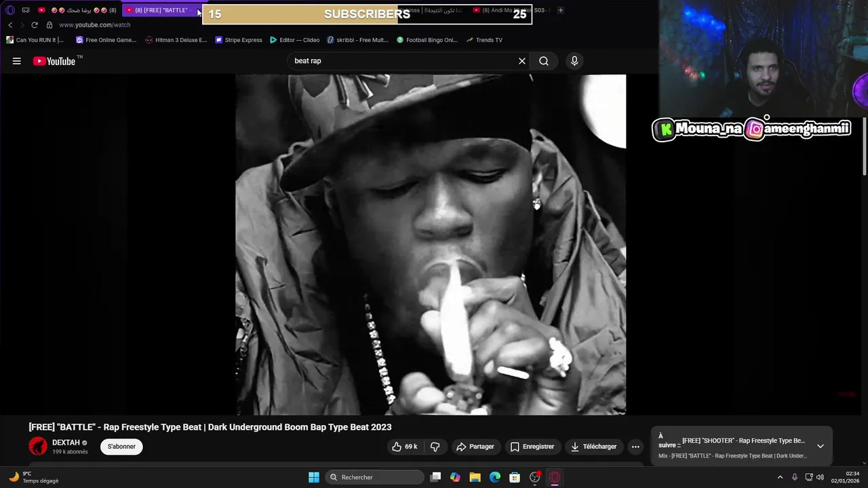Click the www.youtube.com/watch address bar
Viewport: 868px width, 488px height.
94,25
